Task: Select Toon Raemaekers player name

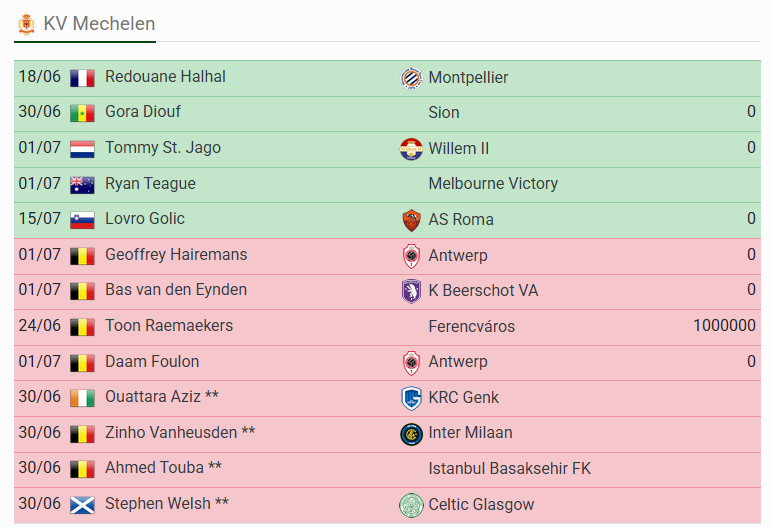Action: [169, 326]
